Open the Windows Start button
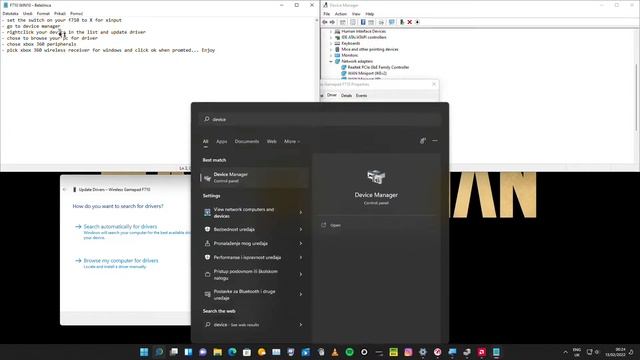Screen dimensions: 640x360 point(144,352)
